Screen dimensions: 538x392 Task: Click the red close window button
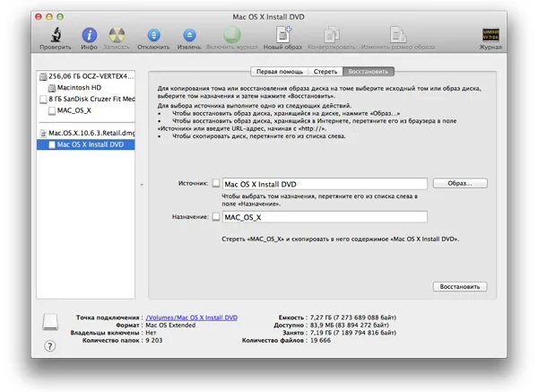coord(39,16)
